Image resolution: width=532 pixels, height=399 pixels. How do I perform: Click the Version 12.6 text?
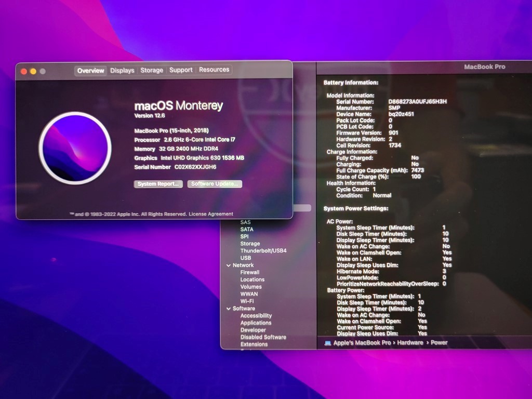click(x=150, y=116)
